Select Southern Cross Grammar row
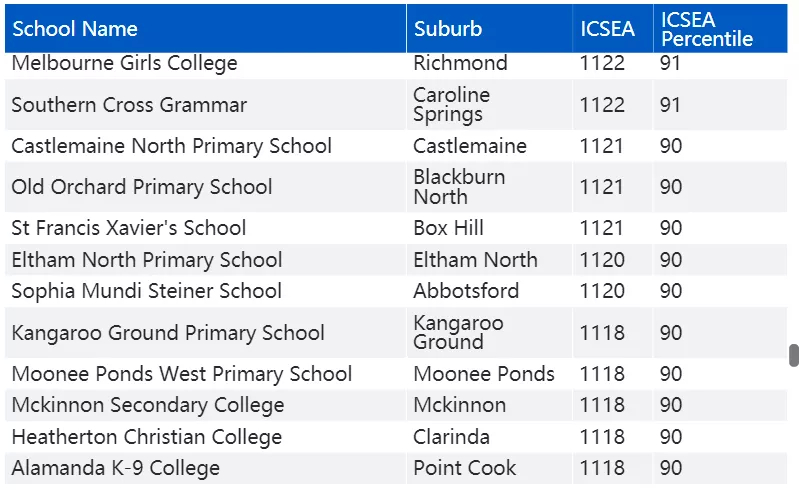 click(396, 105)
